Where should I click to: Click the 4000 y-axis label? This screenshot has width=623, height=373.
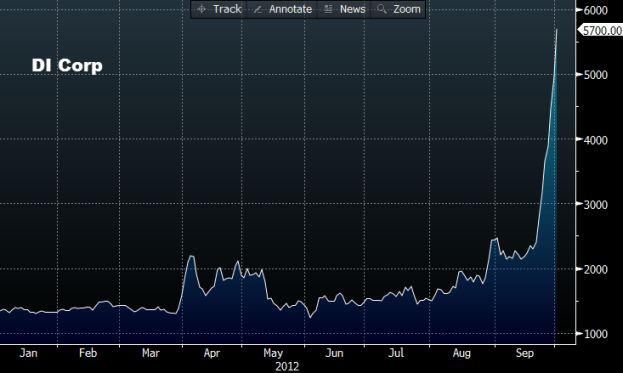(596, 140)
